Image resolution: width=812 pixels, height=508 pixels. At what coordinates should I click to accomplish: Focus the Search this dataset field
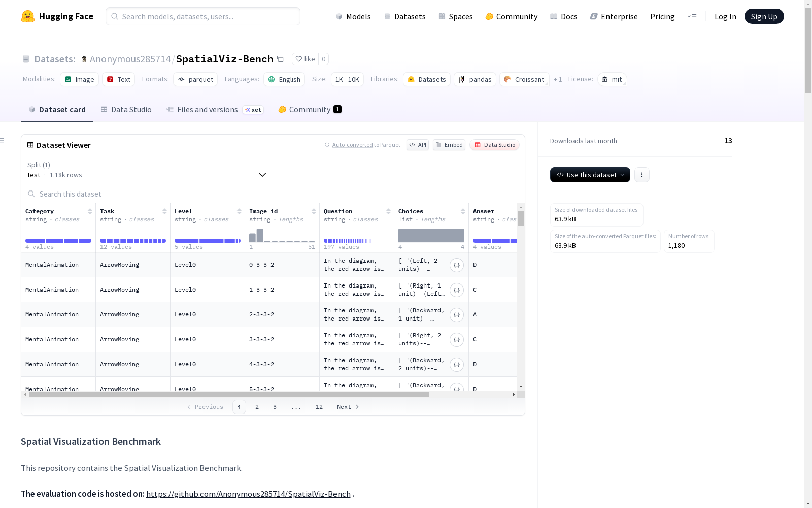(273, 194)
